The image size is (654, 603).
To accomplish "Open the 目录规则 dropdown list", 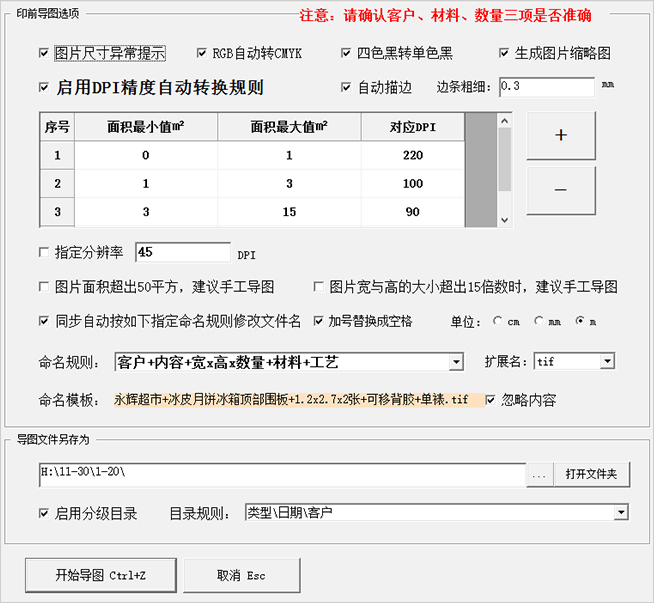I will (x=621, y=513).
